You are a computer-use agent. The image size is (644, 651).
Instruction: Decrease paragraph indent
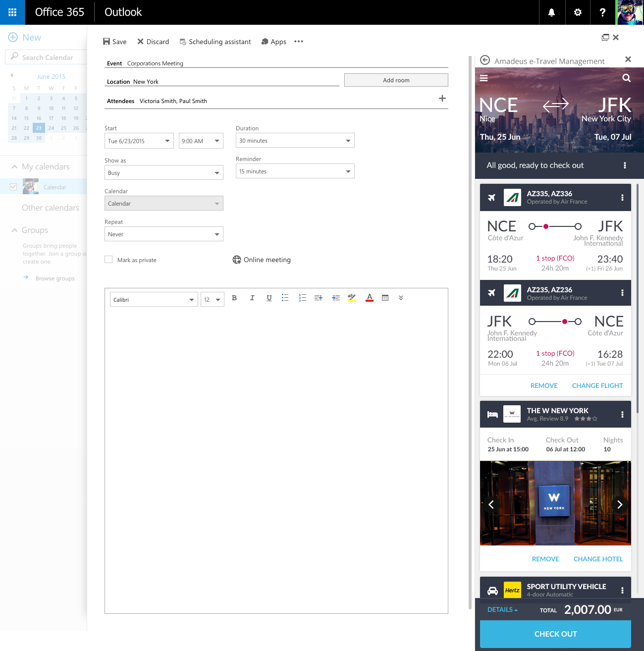coord(319,298)
